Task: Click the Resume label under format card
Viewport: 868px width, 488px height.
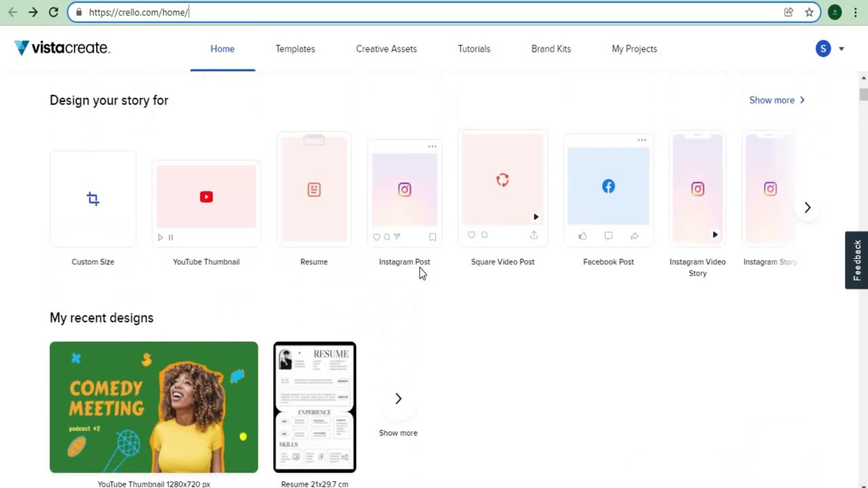Action: (x=314, y=262)
